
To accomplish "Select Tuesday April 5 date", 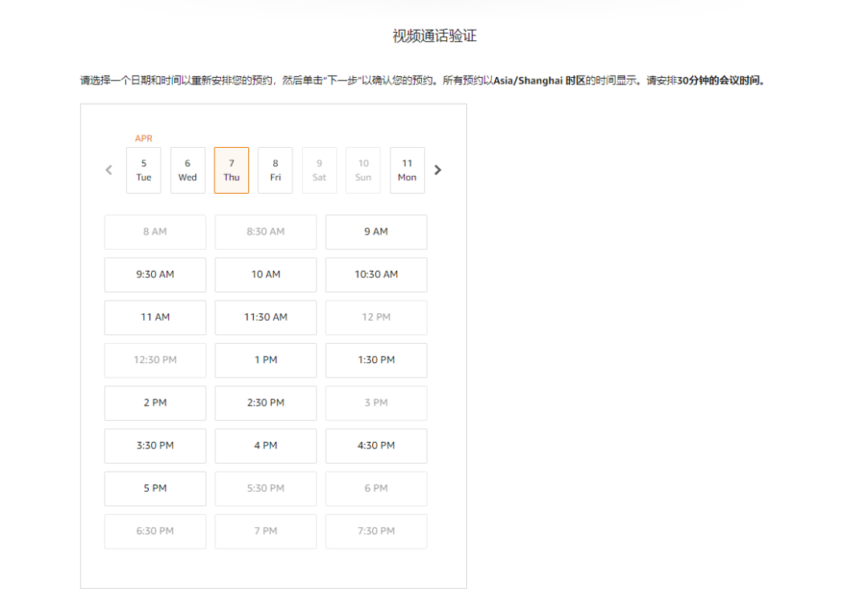I will [x=143, y=170].
